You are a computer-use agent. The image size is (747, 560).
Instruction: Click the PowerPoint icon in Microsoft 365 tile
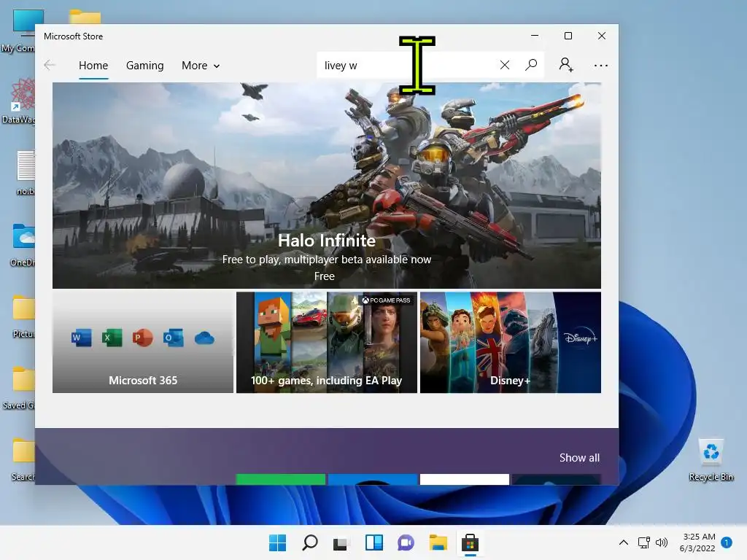pos(142,338)
